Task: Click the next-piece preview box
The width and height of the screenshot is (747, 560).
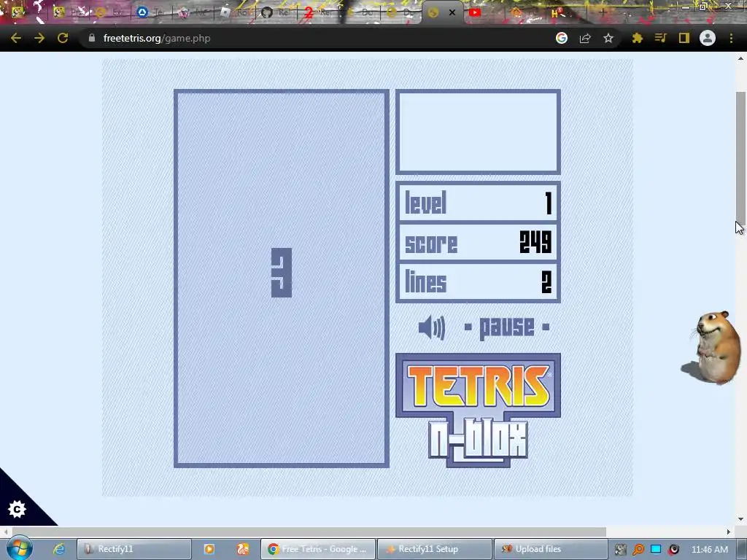Action: (x=478, y=132)
